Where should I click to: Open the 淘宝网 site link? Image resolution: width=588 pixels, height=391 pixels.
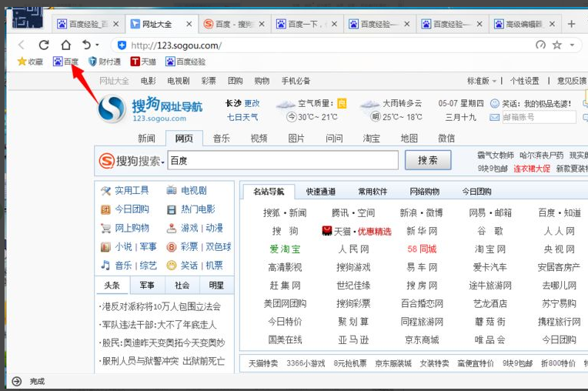[x=490, y=249]
